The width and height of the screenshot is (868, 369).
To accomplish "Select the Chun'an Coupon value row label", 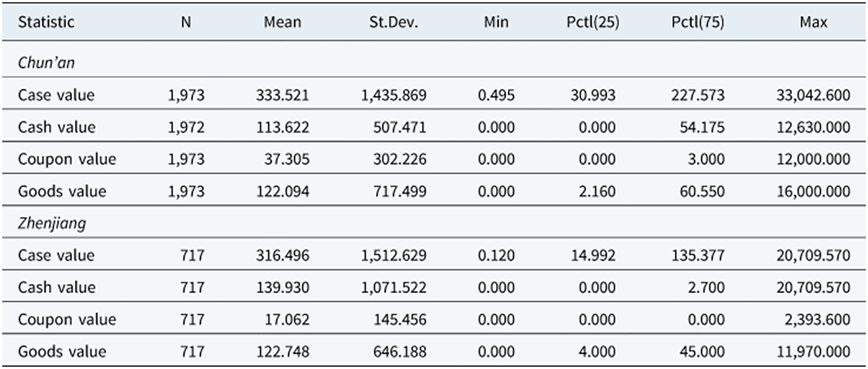I will 67,159.
